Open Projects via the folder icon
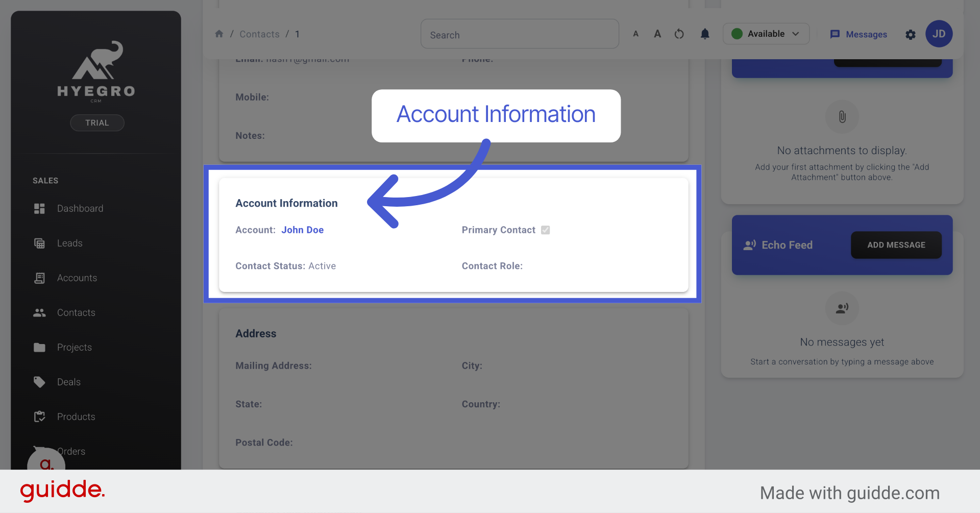Image resolution: width=980 pixels, height=513 pixels. pyautogui.click(x=39, y=347)
